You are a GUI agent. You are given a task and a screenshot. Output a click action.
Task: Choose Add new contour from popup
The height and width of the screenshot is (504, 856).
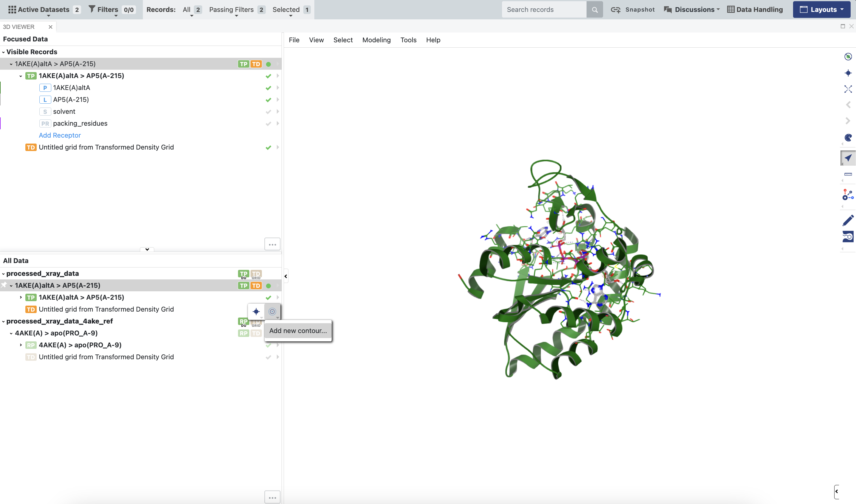pyautogui.click(x=298, y=331)
